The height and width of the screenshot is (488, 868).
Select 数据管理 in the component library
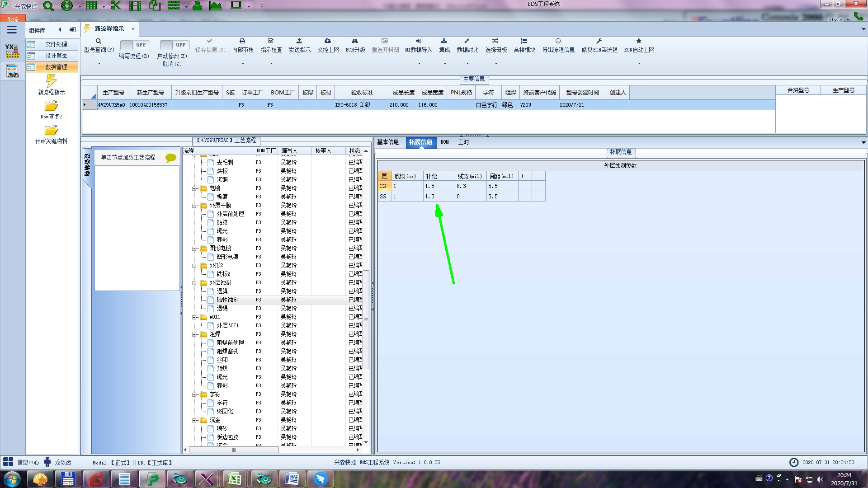pos(56,67)
